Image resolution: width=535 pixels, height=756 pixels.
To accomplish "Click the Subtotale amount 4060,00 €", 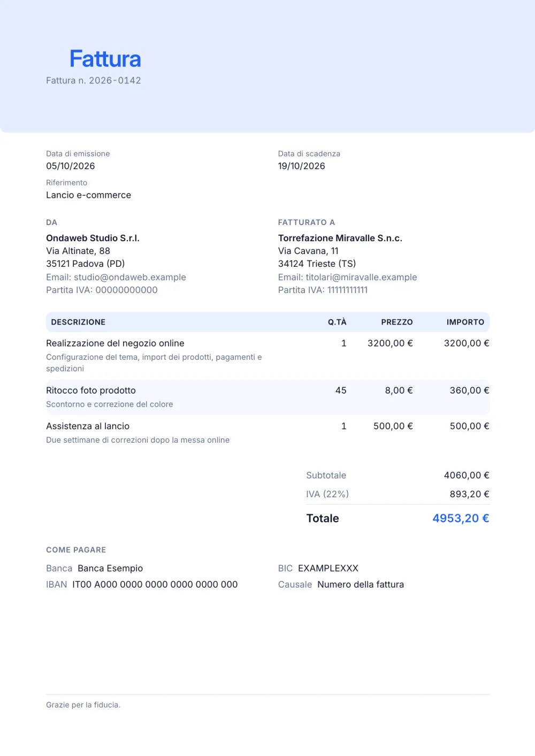I will click(467, 475).
